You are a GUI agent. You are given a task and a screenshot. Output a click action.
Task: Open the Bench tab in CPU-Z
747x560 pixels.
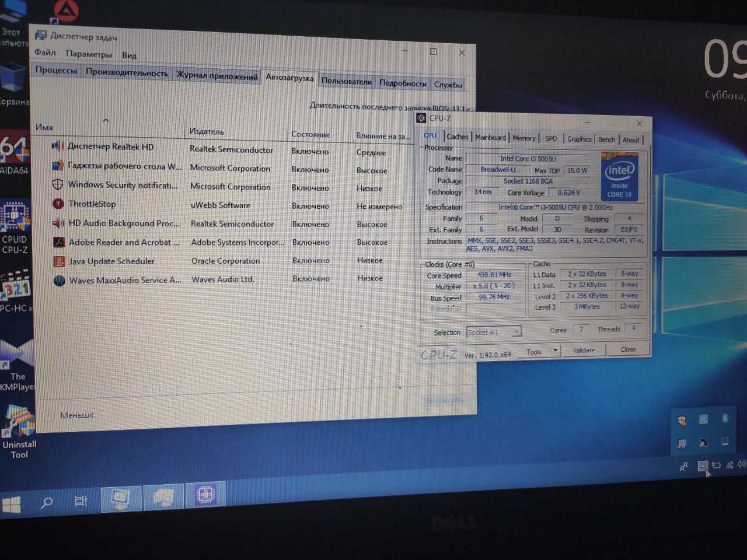[607, 139]
